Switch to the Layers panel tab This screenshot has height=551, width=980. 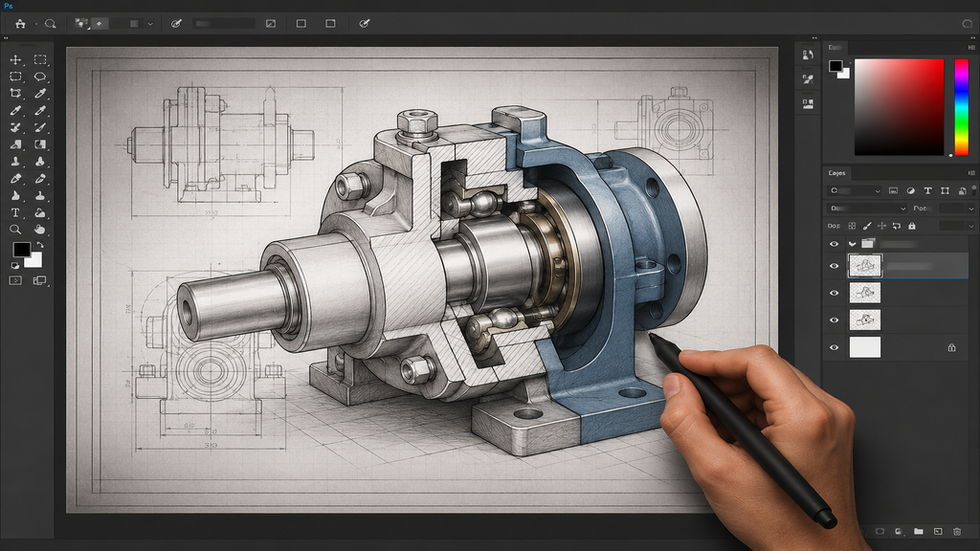(836, 173)
